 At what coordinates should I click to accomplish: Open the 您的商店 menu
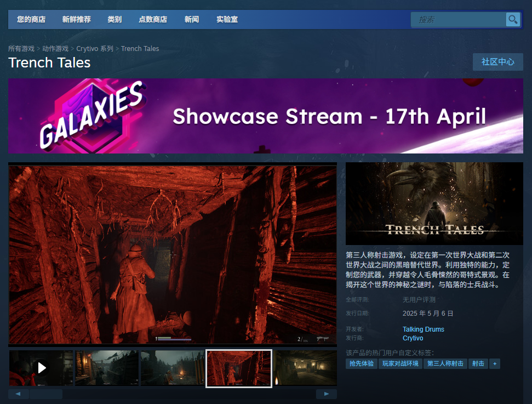point(31,20)
